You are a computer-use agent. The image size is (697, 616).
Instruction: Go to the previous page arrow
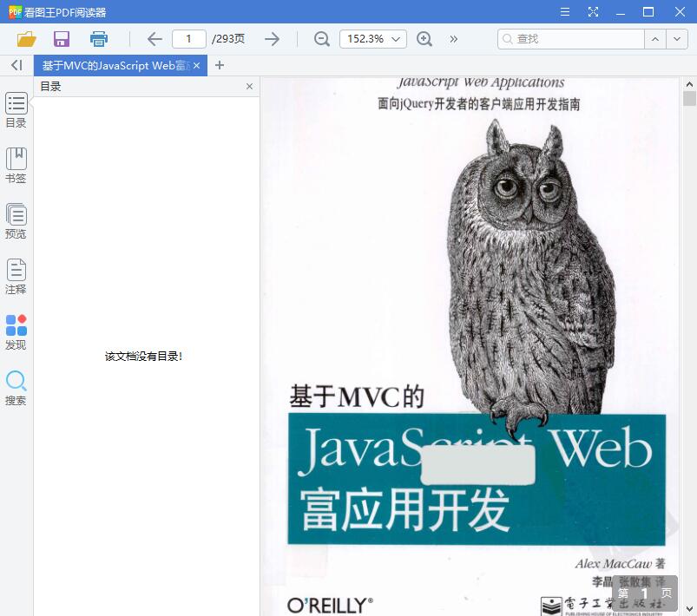155,39
